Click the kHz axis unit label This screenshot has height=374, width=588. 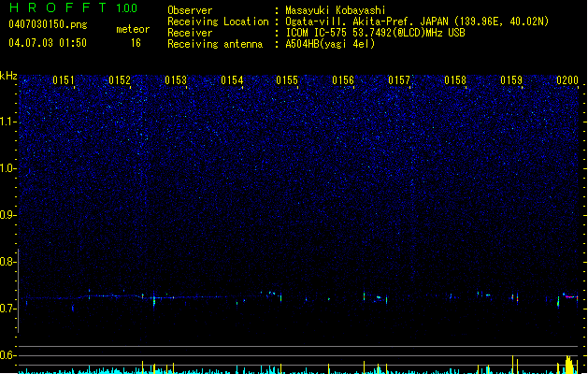tap(8, 76)
